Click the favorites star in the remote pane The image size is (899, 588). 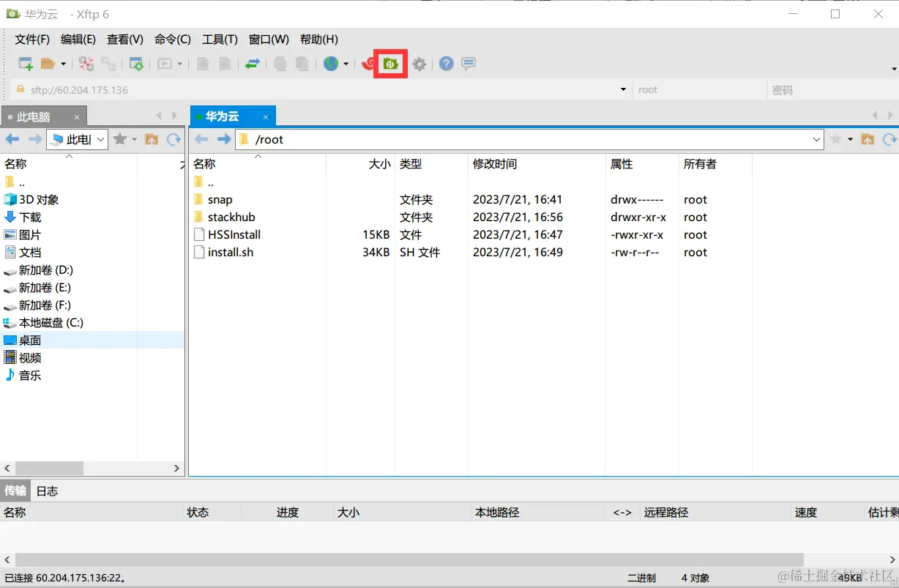pos(835,139)
